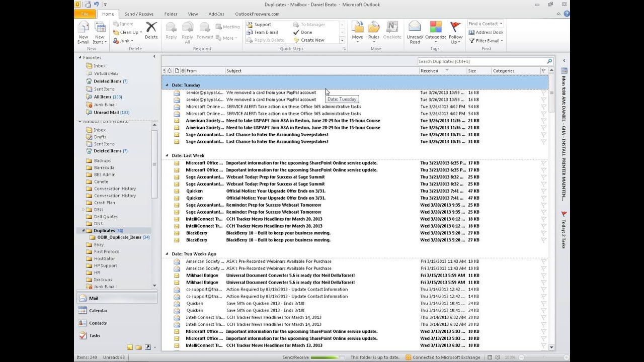Click the Reply icon
This screenshot has width=644, height=362.
[171, 28]
